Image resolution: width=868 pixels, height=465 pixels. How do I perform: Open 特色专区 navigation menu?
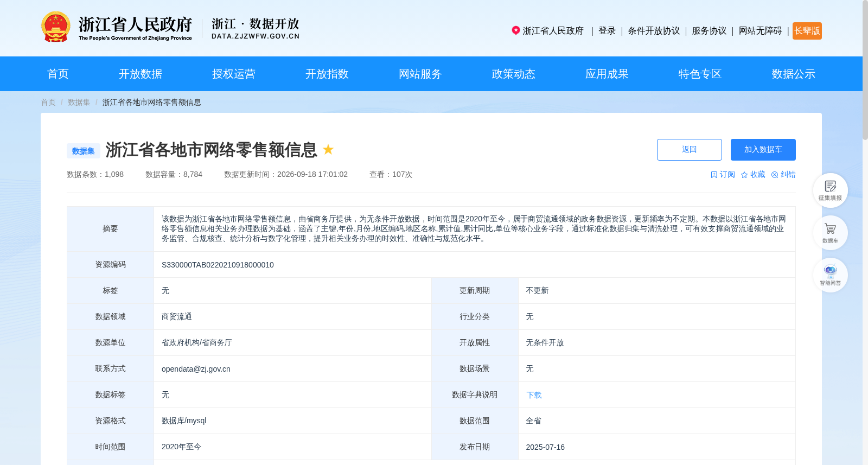pyautogui.click(x=700, y=74)
